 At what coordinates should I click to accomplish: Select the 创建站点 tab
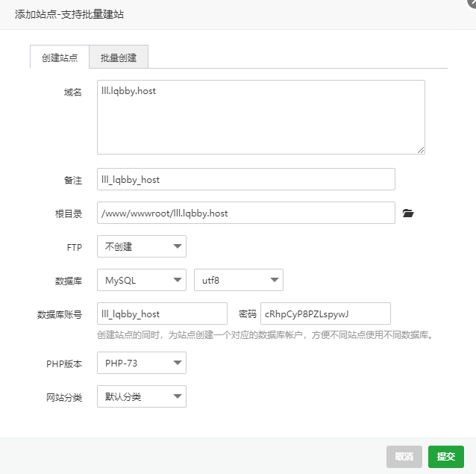pyautogui.click(x=60, y=57)
